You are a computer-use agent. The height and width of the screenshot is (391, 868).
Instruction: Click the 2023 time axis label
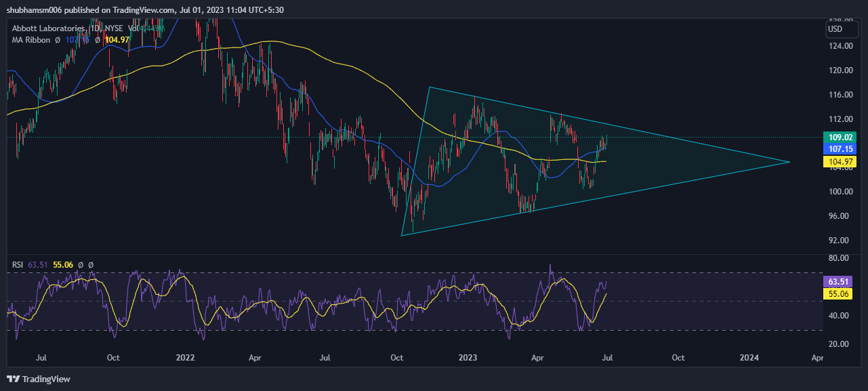pos(469,357)
